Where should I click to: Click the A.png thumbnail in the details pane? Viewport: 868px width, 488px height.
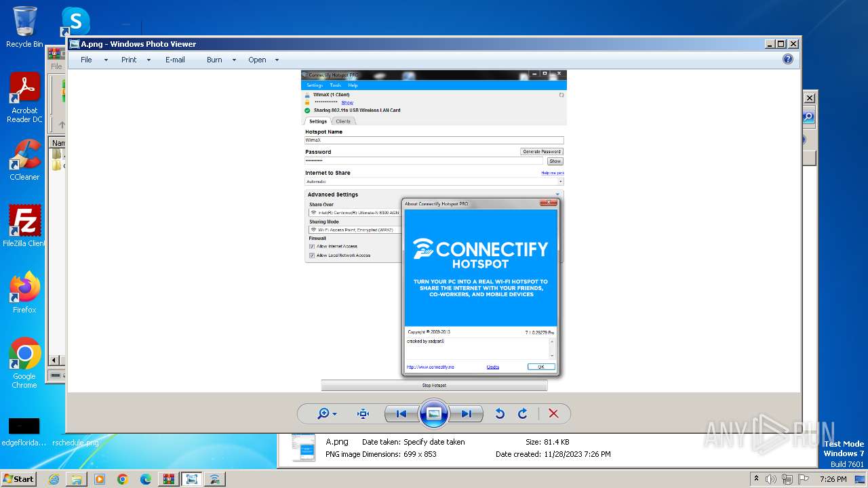point(303,448)
